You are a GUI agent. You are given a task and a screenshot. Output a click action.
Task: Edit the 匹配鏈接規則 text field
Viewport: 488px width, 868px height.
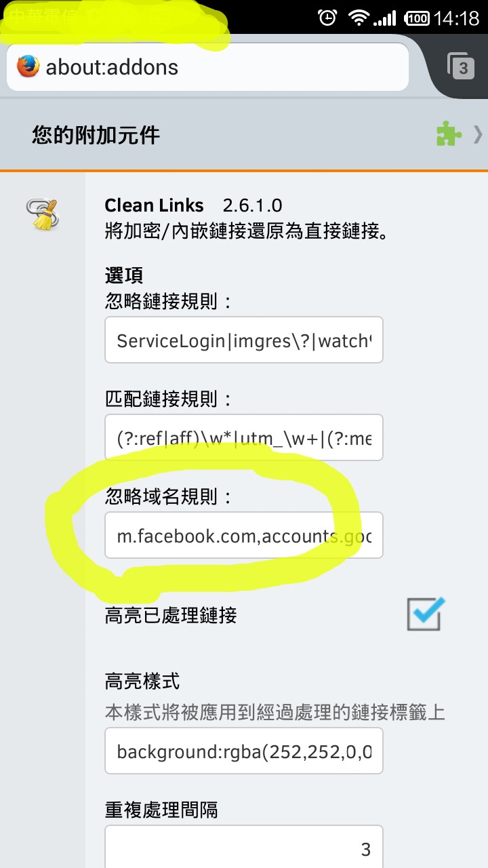tap(244, 437)
